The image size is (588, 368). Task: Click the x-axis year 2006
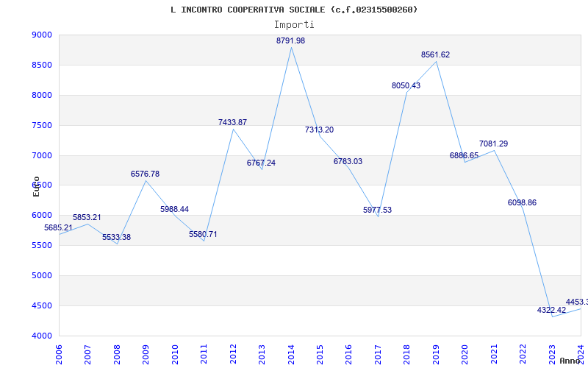coord(59,354)
